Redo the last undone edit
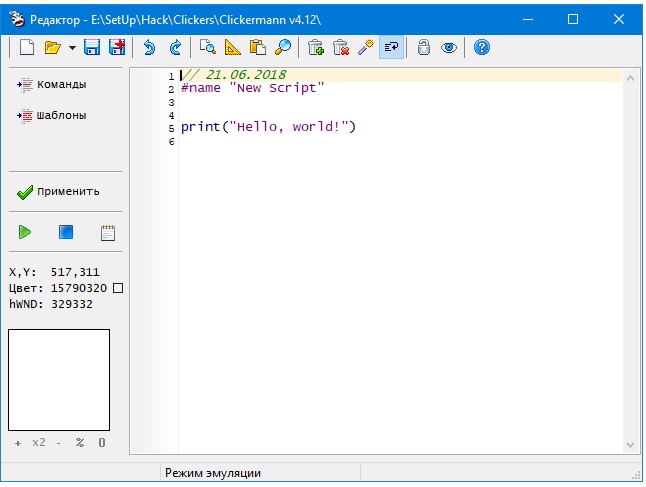 point(176,47)
